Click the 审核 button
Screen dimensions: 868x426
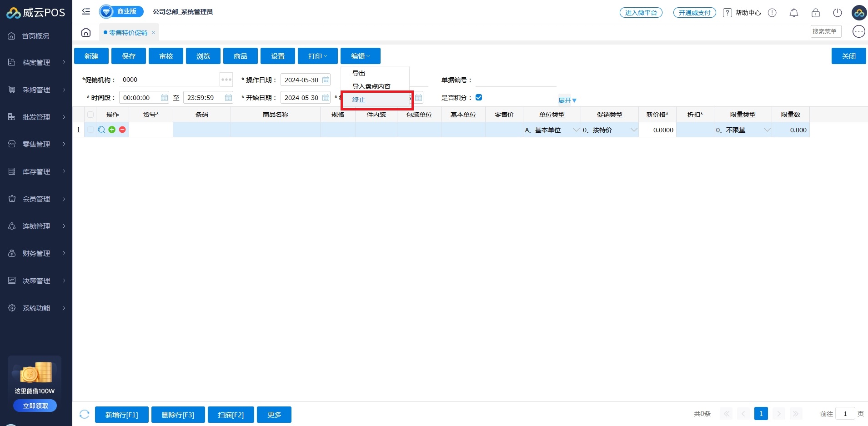[x=166, y=56]
